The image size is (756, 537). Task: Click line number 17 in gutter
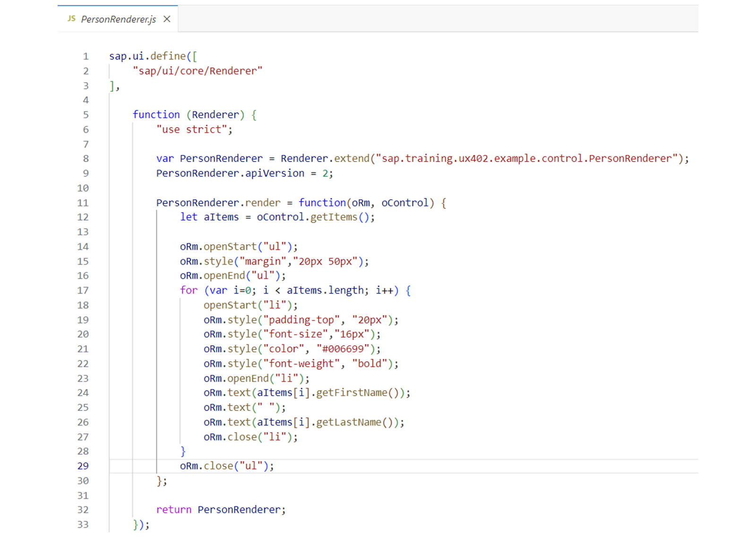[83, 290]
